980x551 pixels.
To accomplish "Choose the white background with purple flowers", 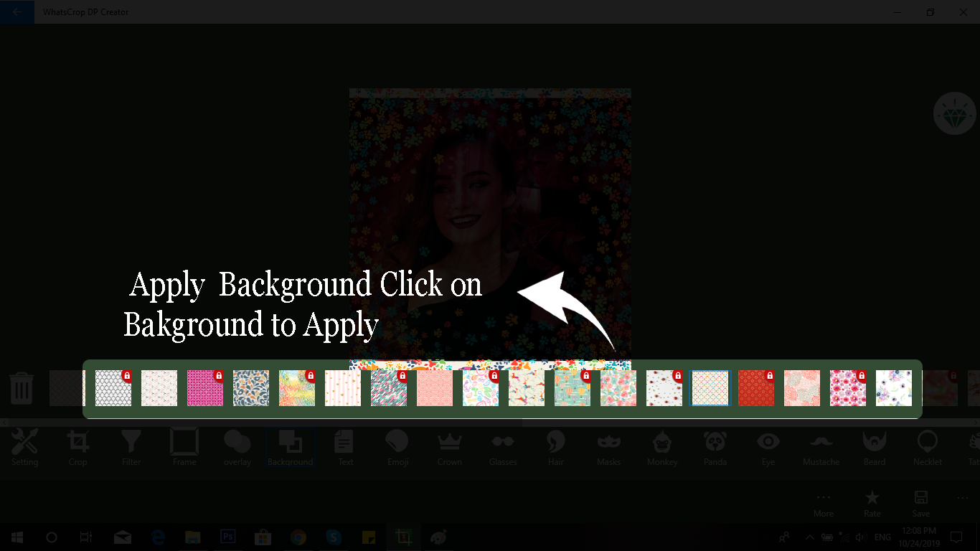I will tap(894, 388).
